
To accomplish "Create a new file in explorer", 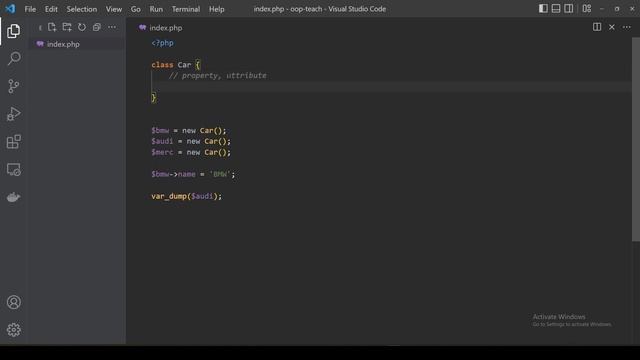I will [x=52, y=27].
